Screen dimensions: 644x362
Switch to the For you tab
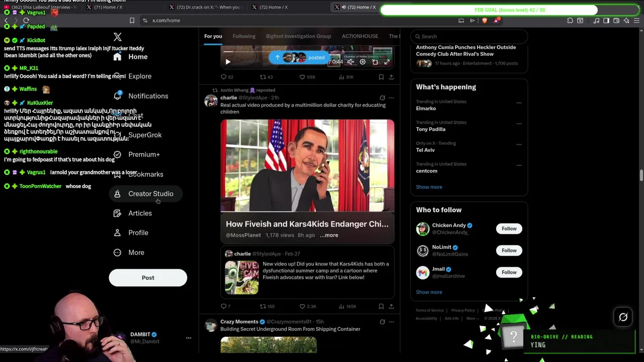[x=213, y=36]
